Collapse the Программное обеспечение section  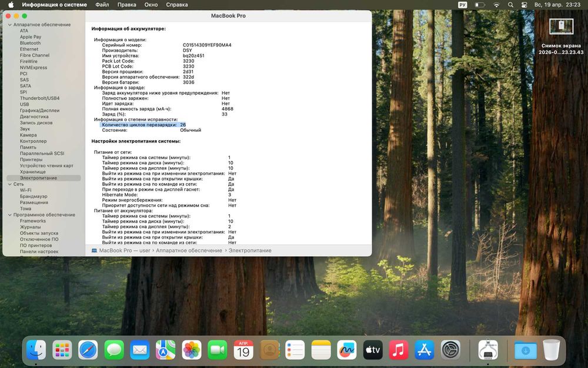(10, 215)
